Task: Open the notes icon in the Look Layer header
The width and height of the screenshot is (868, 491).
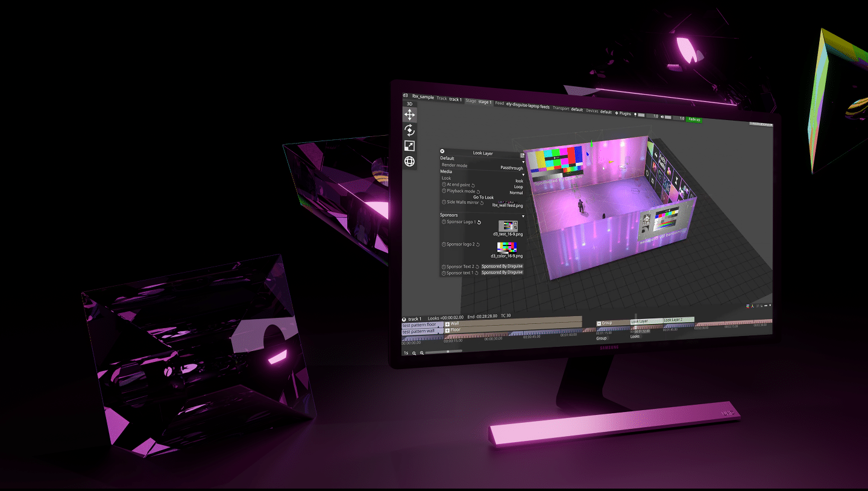Action: coord(522,156)
